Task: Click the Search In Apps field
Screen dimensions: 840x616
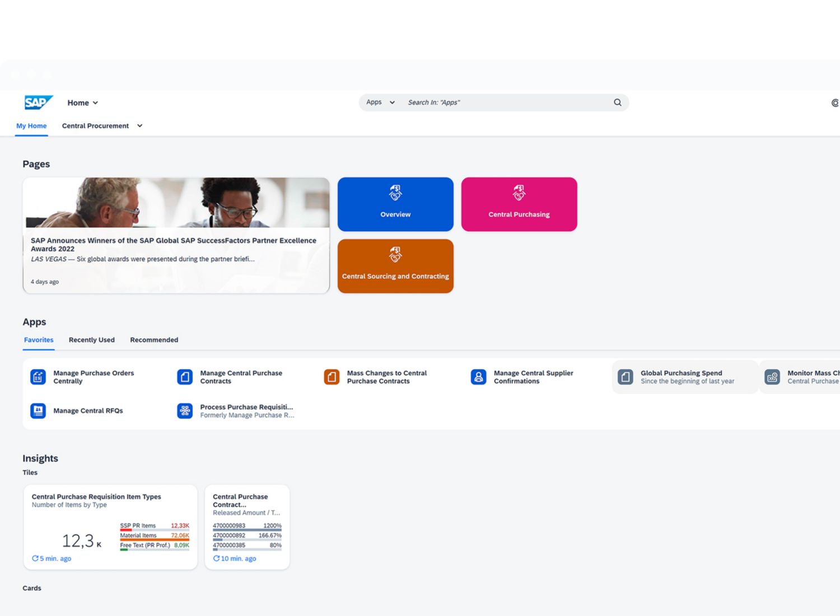Action: (x=504, y=102)
